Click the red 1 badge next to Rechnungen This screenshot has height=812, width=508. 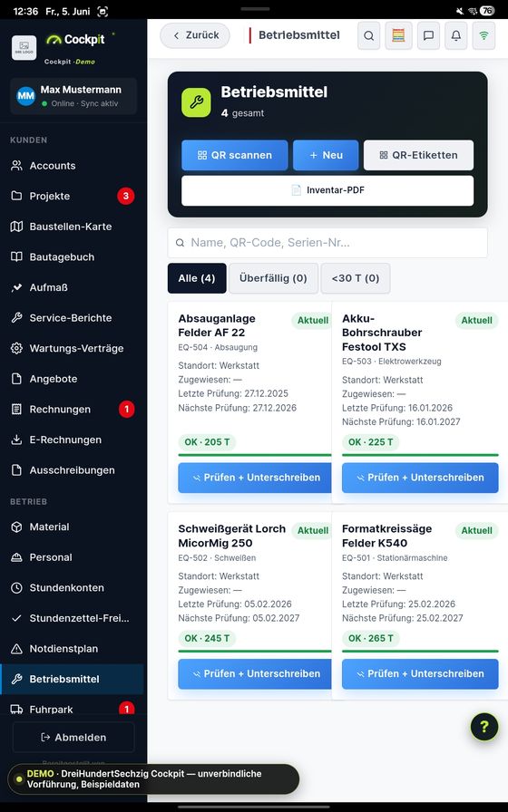point(126,410)
